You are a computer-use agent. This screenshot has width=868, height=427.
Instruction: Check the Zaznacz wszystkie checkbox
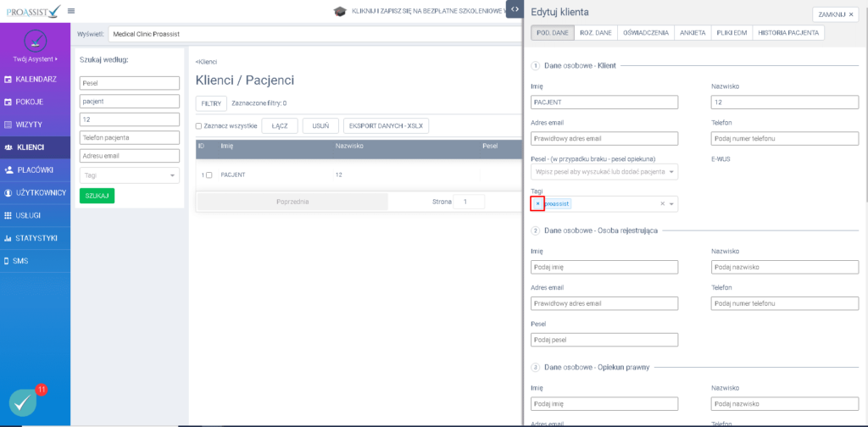pos(198,126)
